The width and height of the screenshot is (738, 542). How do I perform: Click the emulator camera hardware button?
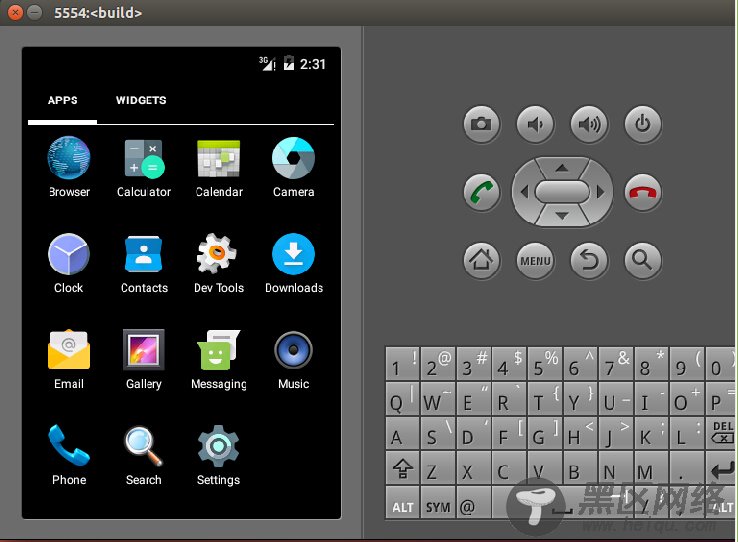click(481, 124)
